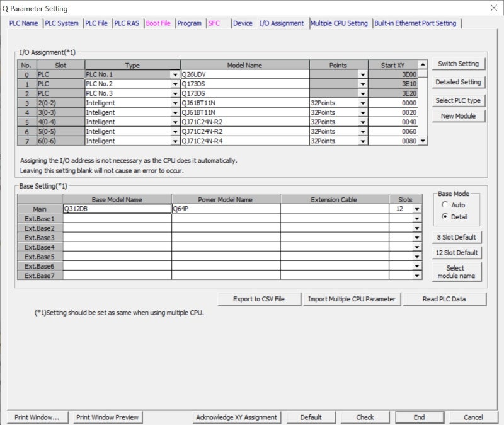Close the Q Parameter Setting dialog
The width and height of the screenshot is (504, 425).
(493, 8)
